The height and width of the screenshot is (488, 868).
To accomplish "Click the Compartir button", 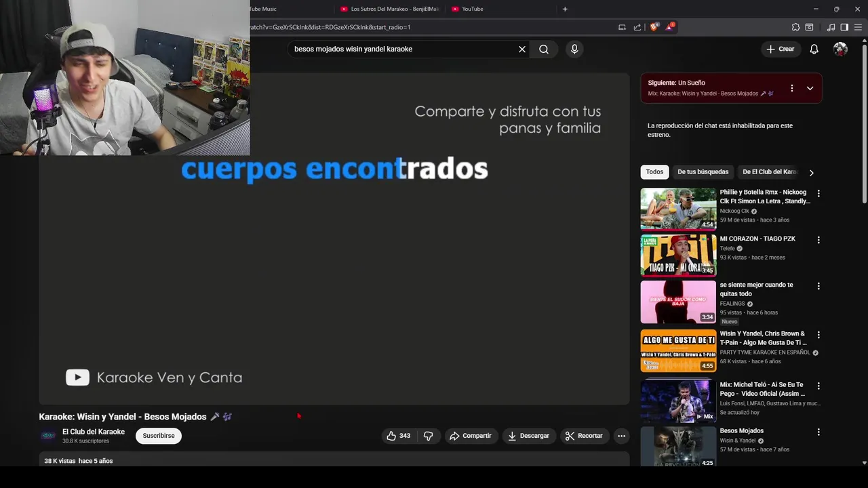I will point(471,436).
